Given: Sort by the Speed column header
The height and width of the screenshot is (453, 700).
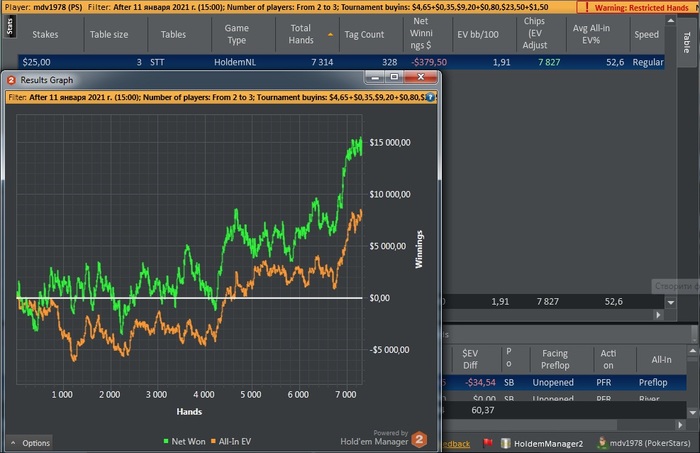Looking at the screenshot, I should (646, 34).
